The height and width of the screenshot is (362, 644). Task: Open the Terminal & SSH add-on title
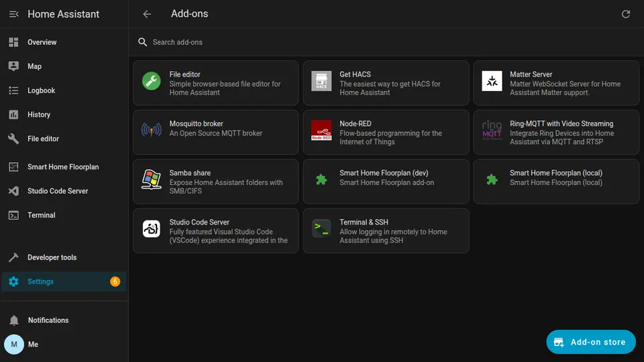coord(364,222)
